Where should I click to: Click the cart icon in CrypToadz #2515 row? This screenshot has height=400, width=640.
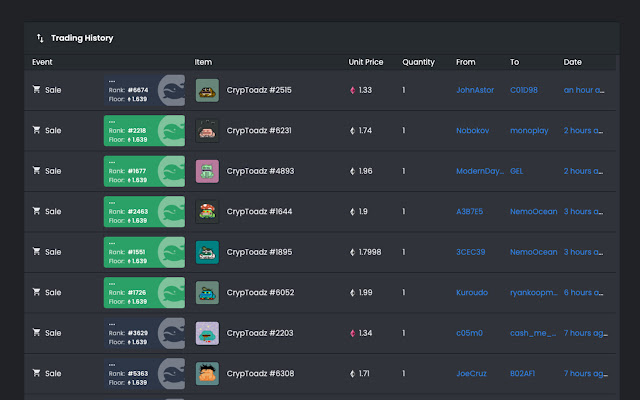coord(37,90)
